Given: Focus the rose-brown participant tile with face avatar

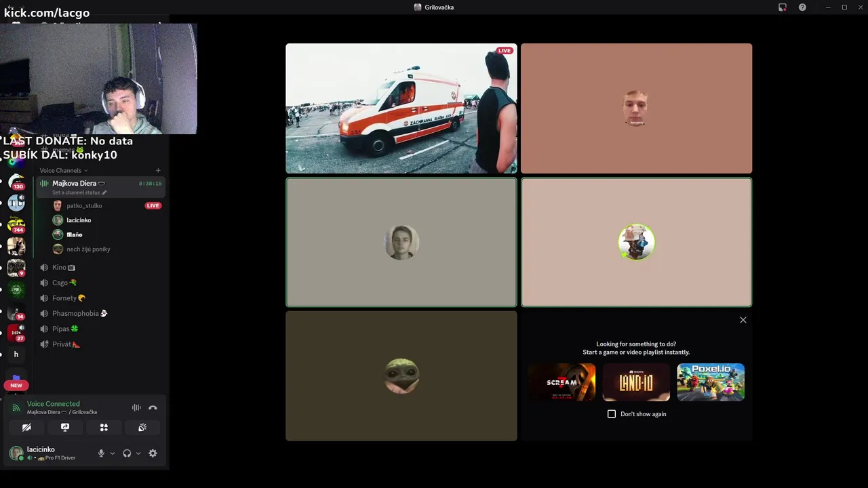Looking at the screenshot, I should (636, 108).
